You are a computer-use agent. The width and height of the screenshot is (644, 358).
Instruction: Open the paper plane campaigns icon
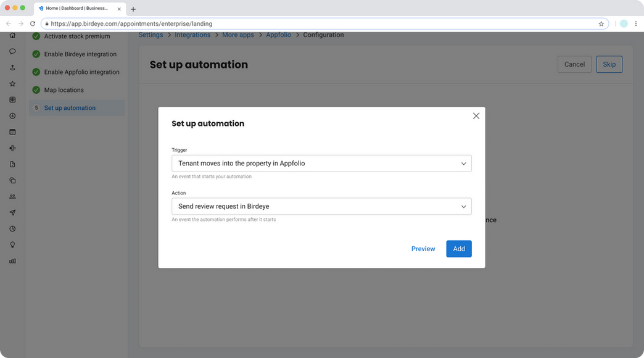click(12, 212)
